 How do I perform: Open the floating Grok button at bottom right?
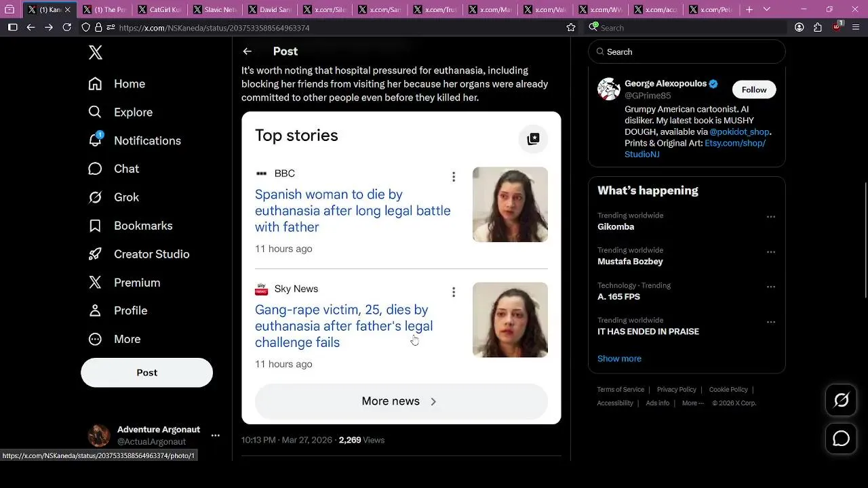pyautogui.click(x=841, y=401)
